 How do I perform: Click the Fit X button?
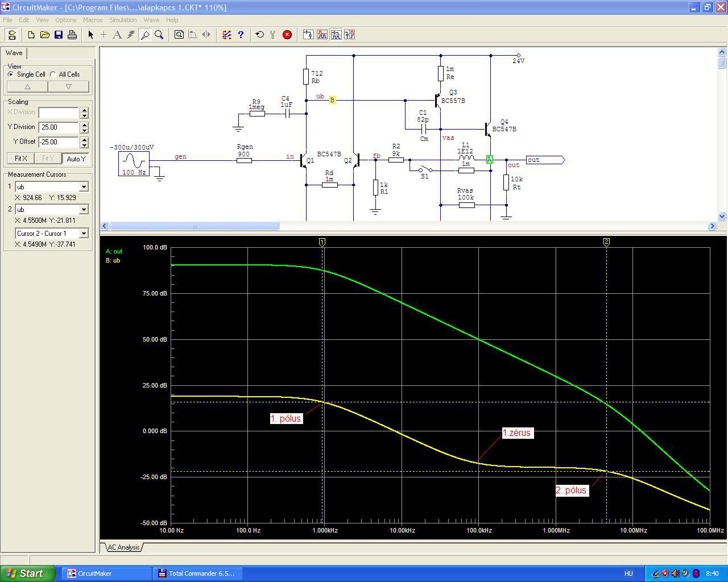click(21, 159)
